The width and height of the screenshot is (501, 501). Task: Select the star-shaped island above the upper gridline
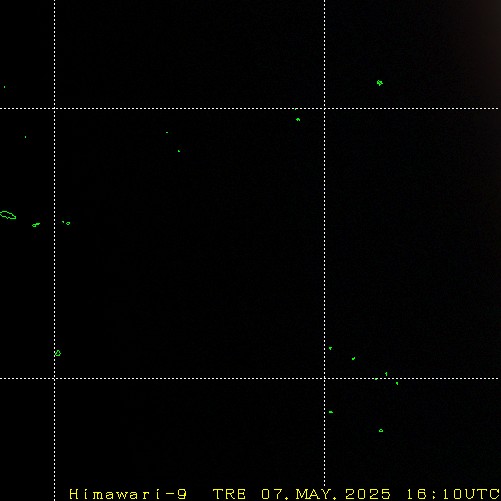tap(380, 83)
